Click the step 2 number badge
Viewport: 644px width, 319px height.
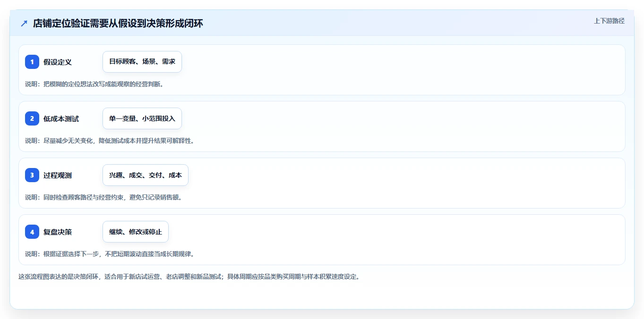tap(32, 118)
